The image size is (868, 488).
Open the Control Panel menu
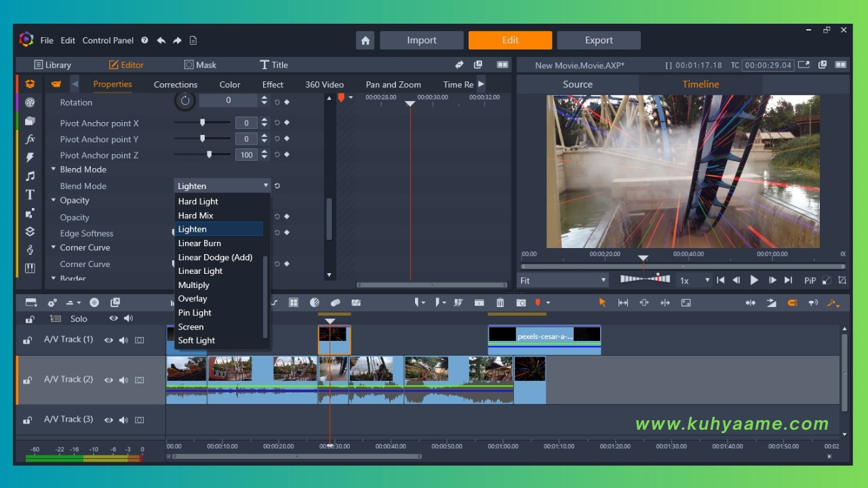pos(108,41)
